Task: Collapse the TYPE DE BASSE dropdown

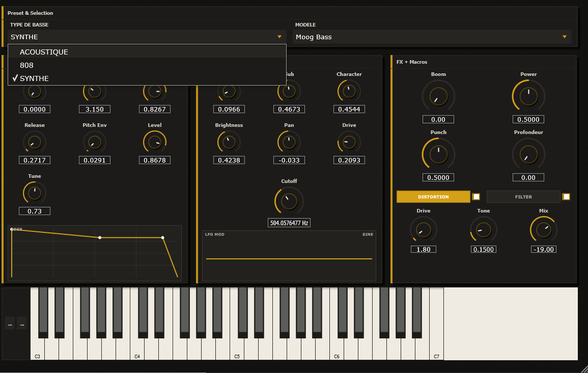Action: [147, 37]
